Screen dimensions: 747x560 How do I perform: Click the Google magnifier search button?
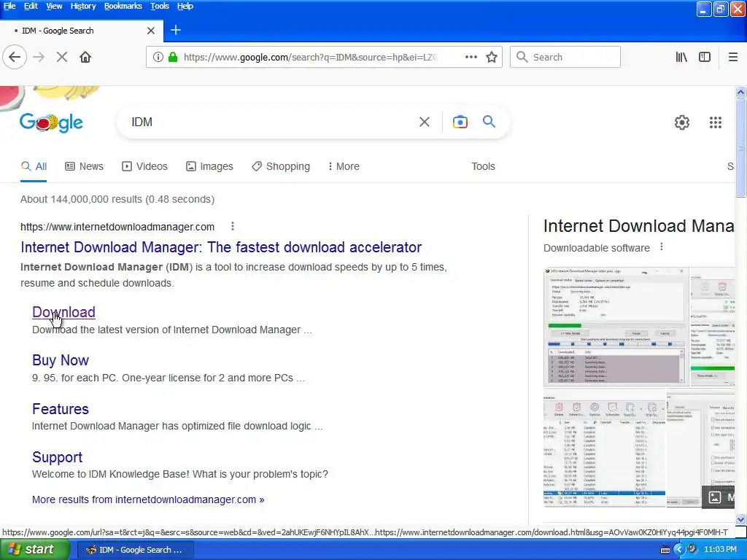point(489,122)
